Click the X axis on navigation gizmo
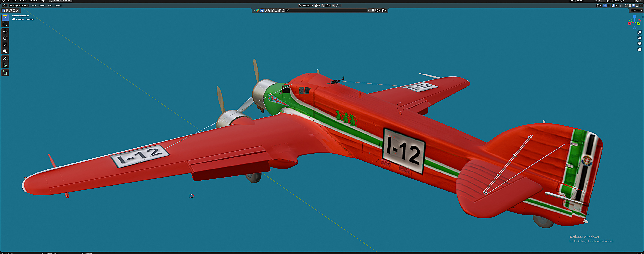The width and height of the screenshot is (644, 254). click(x=630, y=24)
